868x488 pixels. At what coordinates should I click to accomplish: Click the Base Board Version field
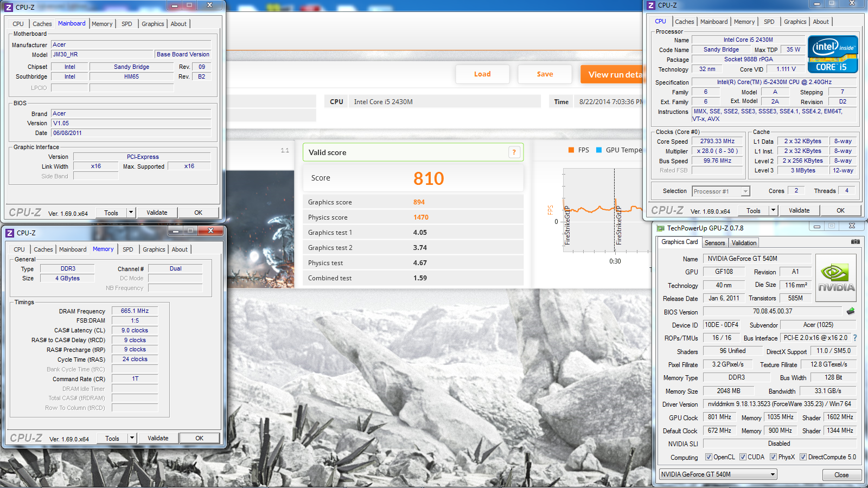pyautogui.click(x=183, y=54)
